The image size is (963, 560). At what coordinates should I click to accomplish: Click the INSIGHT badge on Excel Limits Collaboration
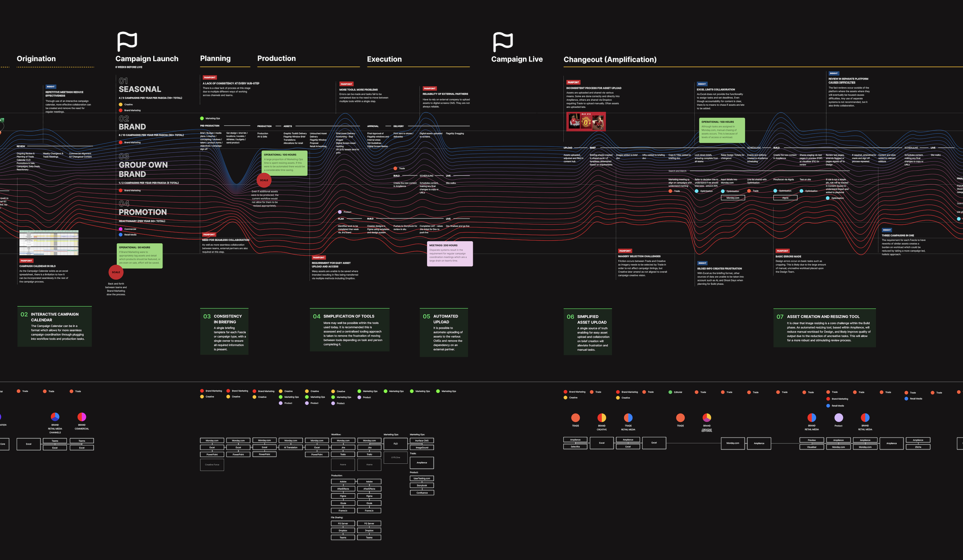tap(702, 84)
